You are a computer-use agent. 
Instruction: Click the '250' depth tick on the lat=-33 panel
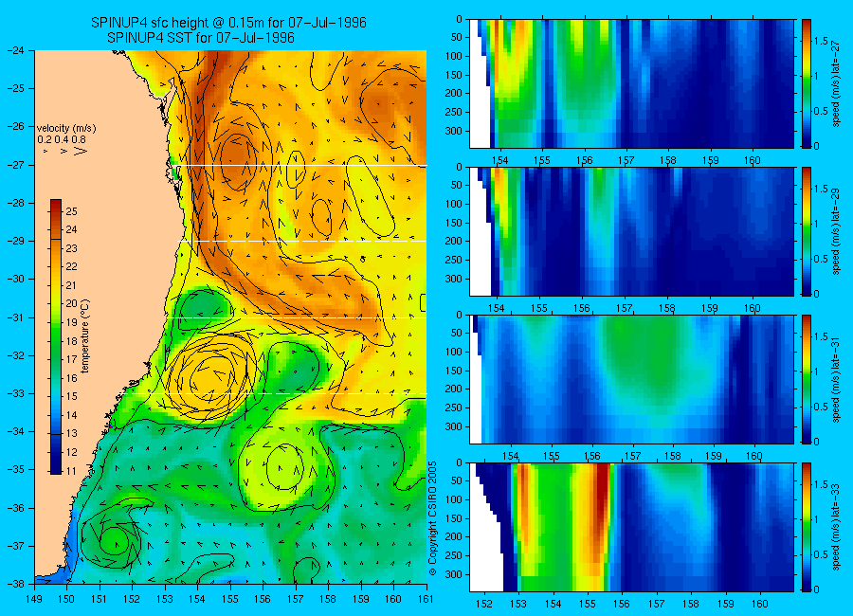454,555
